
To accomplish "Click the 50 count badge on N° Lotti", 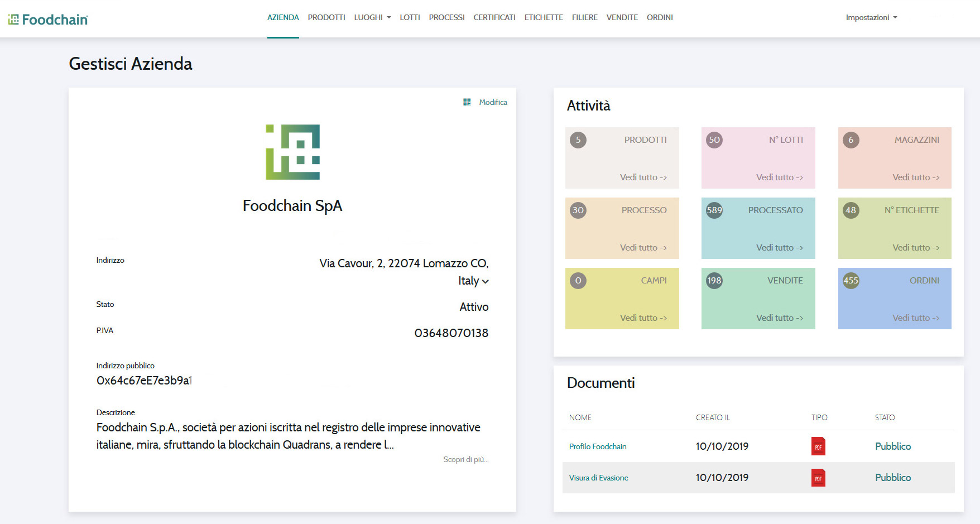I will click(714, 140).
